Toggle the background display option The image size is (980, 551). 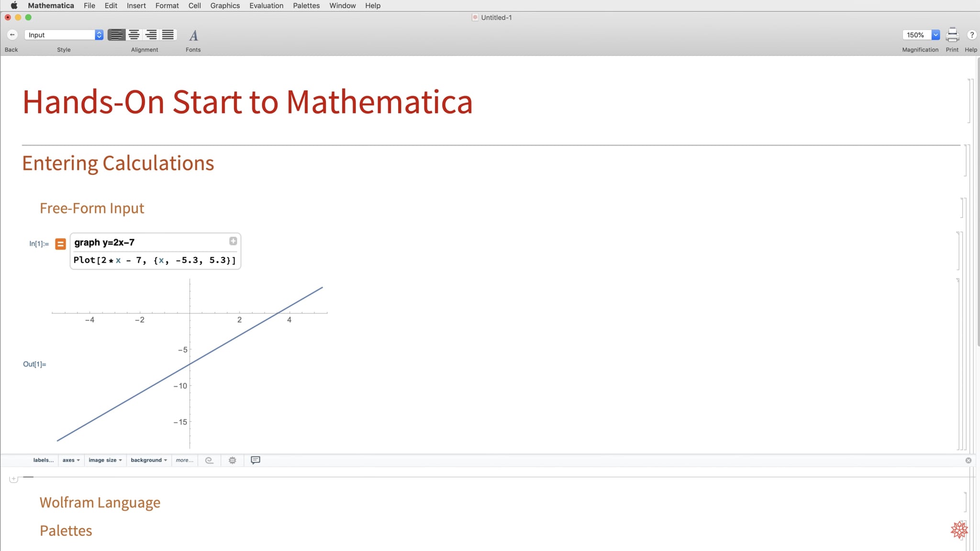pos(147,460)
